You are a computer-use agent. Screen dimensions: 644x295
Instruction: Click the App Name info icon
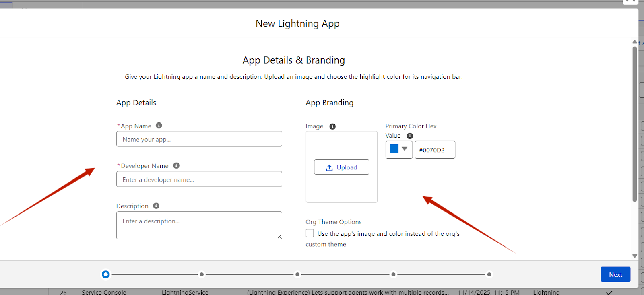coord(159,126)
